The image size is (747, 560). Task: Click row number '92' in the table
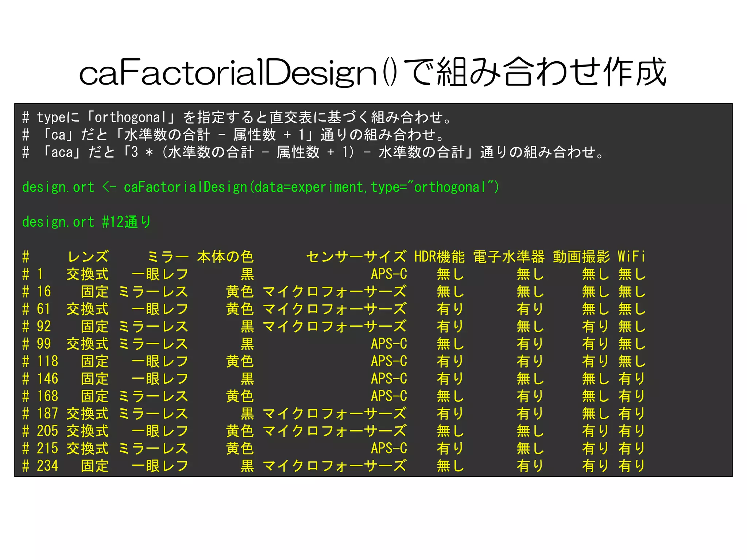[x=44, y=327]
